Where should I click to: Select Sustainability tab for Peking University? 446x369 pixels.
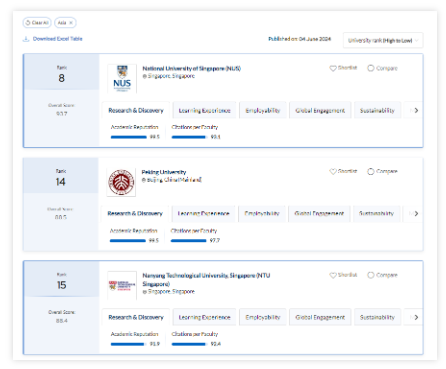(x=376, y=214)
